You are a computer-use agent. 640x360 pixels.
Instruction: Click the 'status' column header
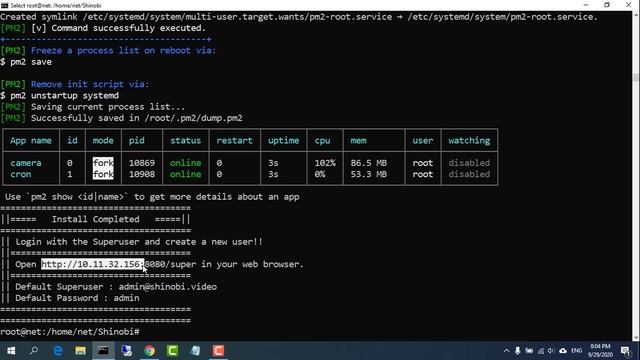coord(185,140)
